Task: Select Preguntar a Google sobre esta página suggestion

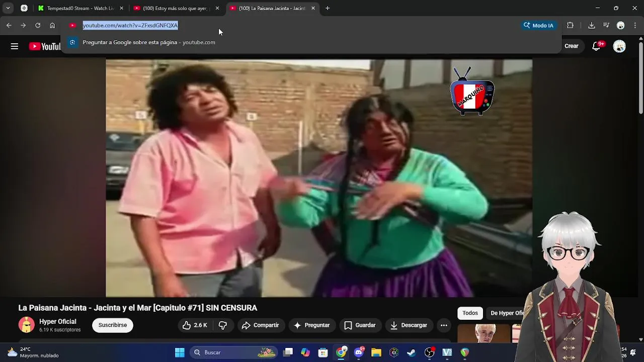Action: (x=311, y=42)
